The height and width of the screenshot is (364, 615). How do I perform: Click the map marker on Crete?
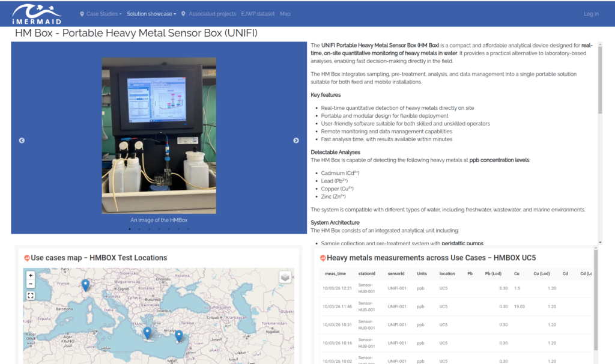tap(147, 333)
